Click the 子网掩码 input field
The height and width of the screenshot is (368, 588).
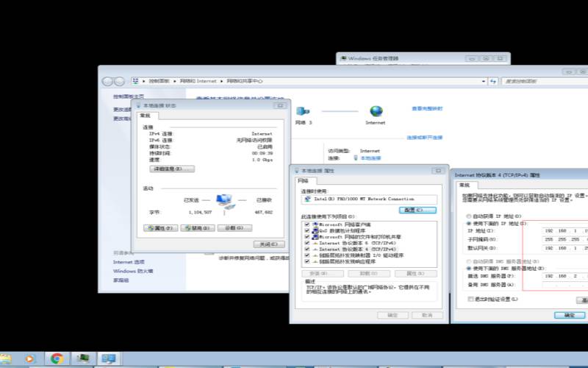point(565,239)
